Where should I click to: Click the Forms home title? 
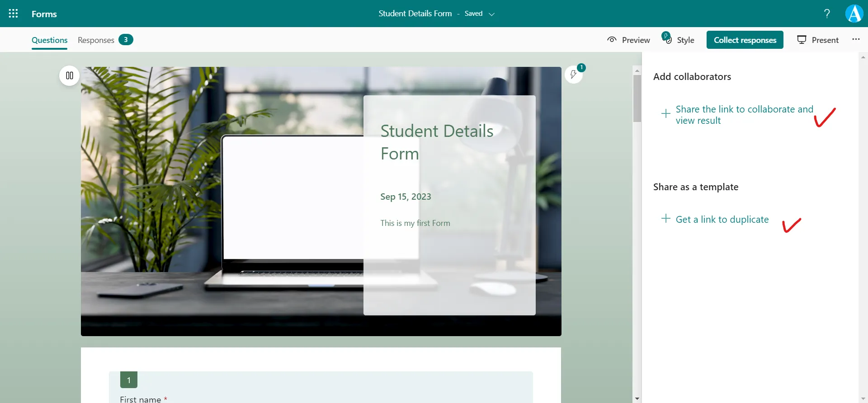tap(44, 14)
